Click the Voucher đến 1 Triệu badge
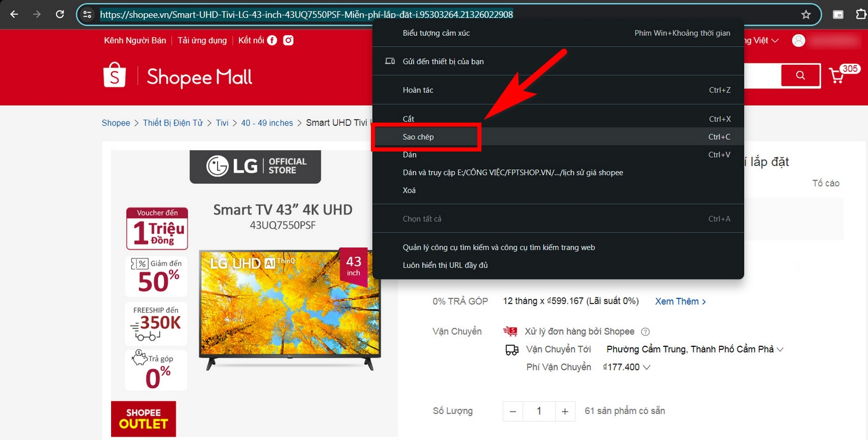This screenshot has width=868, height=440. coord(157,229)
